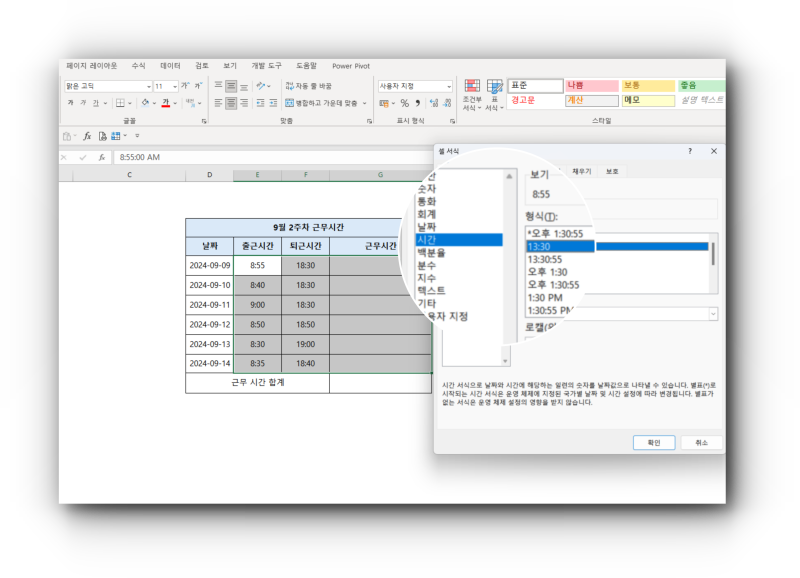
Task: Toggle 병합하고 가운데 맞춤 merge and center
Action: point(320,103)
